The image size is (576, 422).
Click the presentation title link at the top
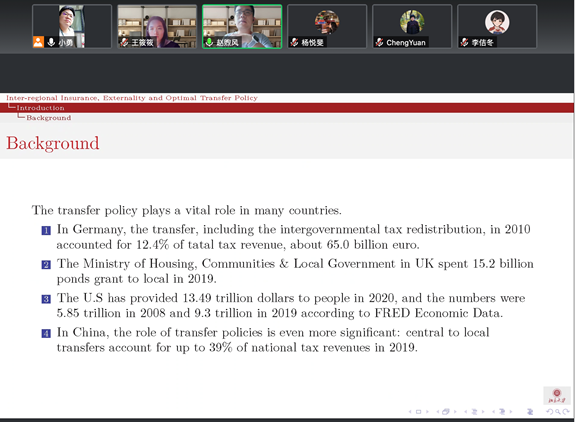(x=132, y=98)
